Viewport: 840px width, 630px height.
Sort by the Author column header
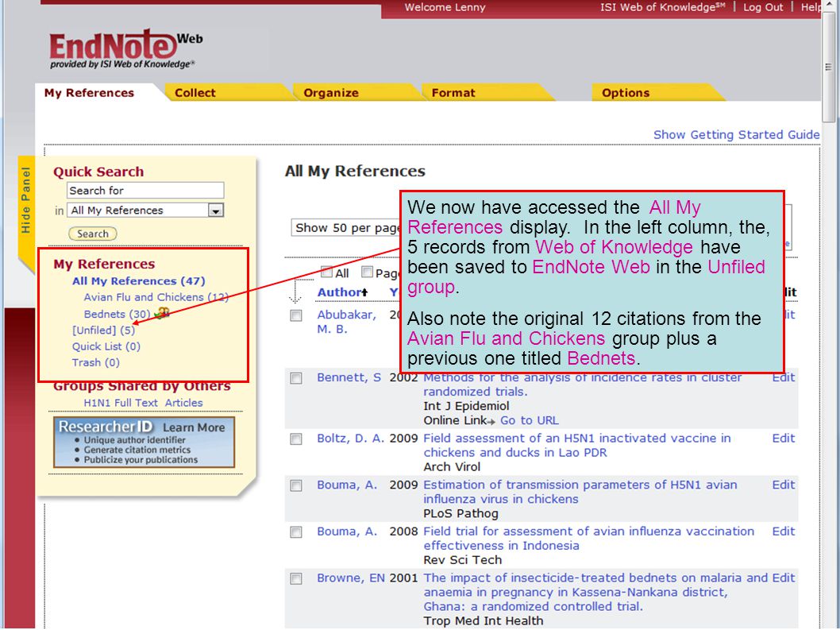pyautogui.click(x=342, y=292)
